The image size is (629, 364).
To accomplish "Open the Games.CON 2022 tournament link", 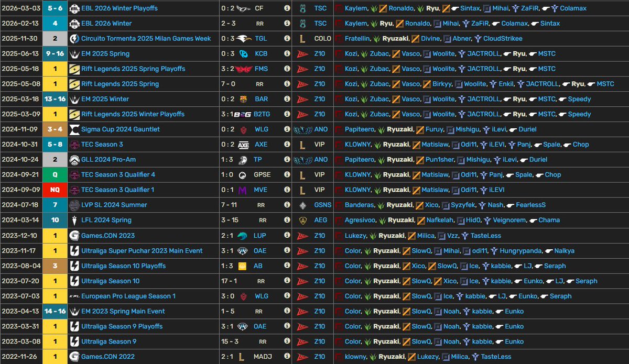I will (108, 357).
